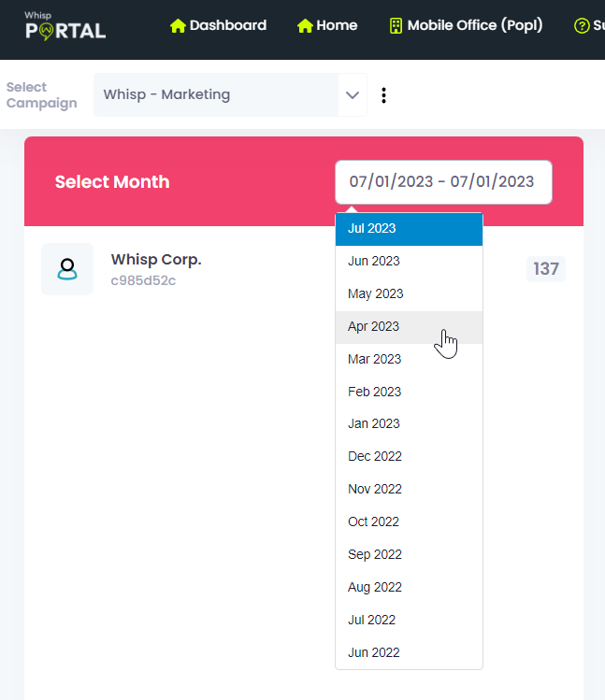Click the Home house icon
605x700 pixels.
click(305, 25)
